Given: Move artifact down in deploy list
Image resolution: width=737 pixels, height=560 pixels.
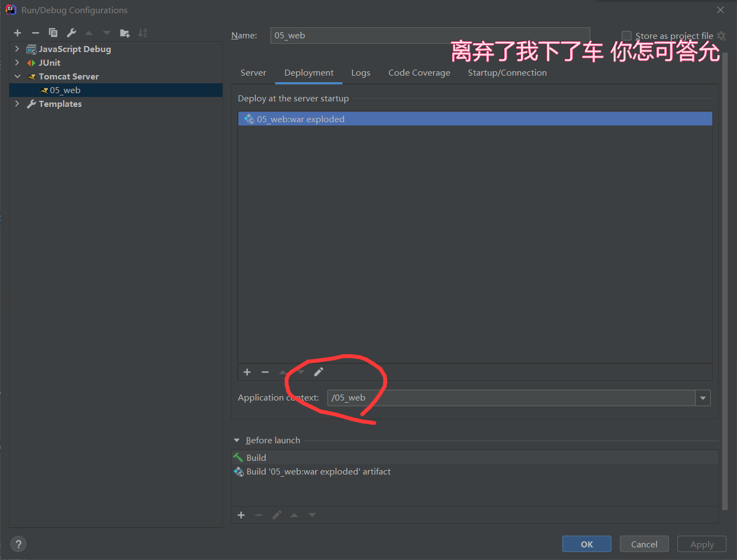Looking at the screenshot, I should (x=301, y=372).
